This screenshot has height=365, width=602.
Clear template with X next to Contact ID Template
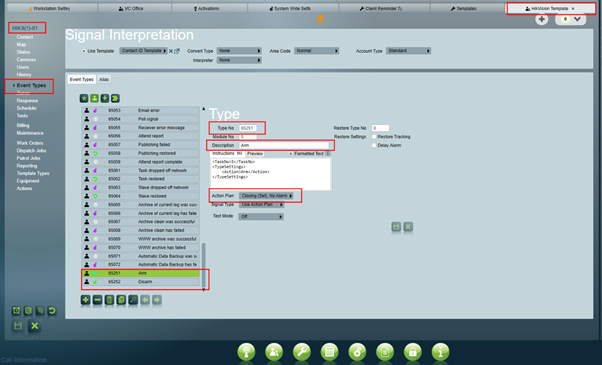[171, 51]
